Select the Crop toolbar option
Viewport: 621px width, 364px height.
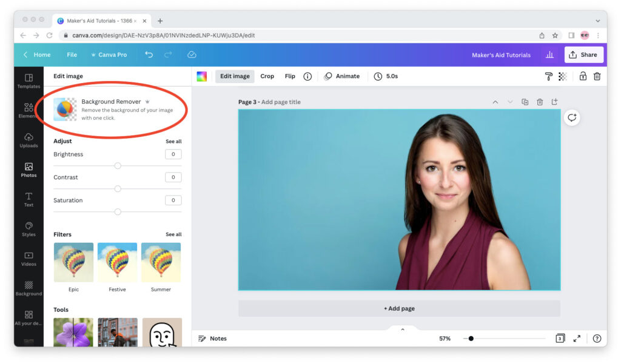click(267, 76)
